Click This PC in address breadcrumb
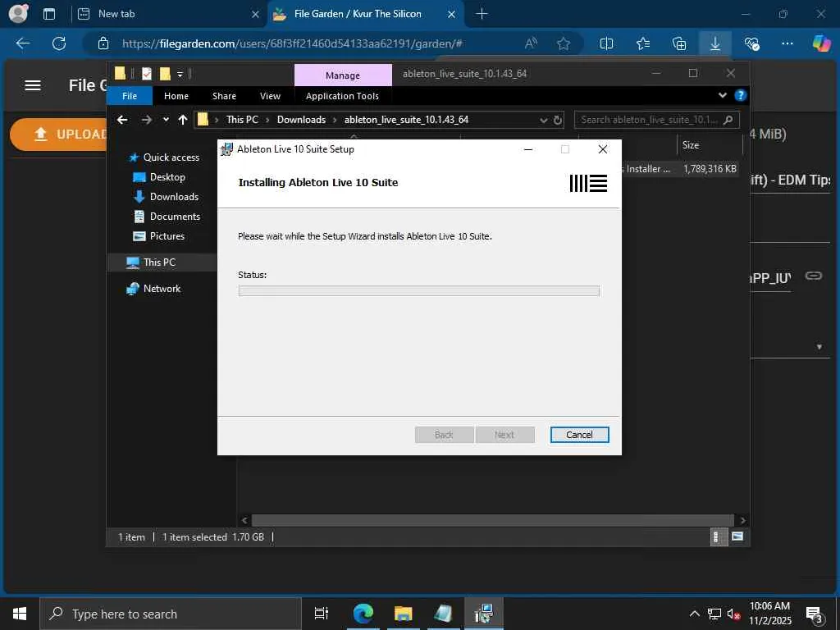The height and width of the screenshot is (630, 840). pos(242,120)
